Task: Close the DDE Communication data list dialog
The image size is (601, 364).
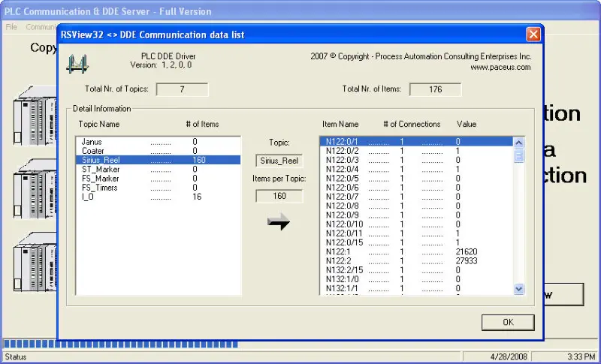Action: pos(533,35)
